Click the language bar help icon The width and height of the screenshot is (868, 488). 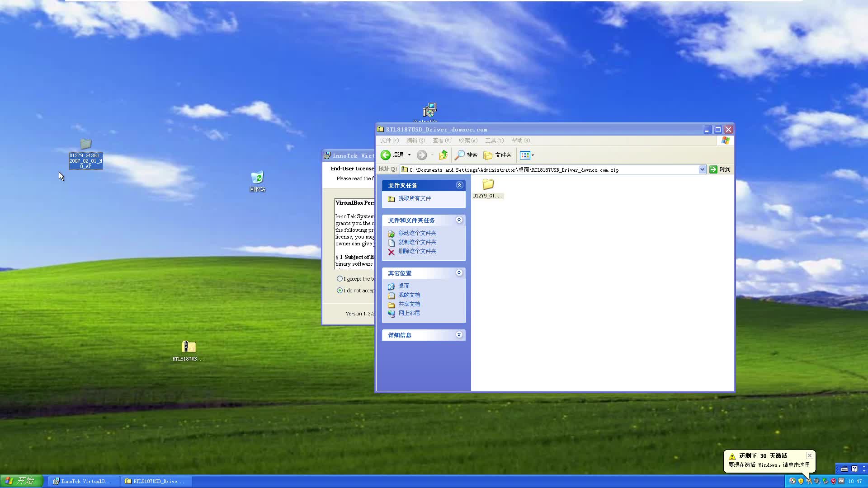click(x=854, y=469)
